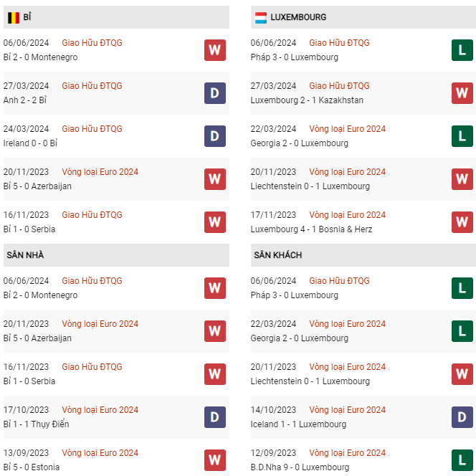Open Vòng loại Euro 2024 link for Bỉ-Estonia
Viewport: 476px width, 476px height.
[100, 453]
